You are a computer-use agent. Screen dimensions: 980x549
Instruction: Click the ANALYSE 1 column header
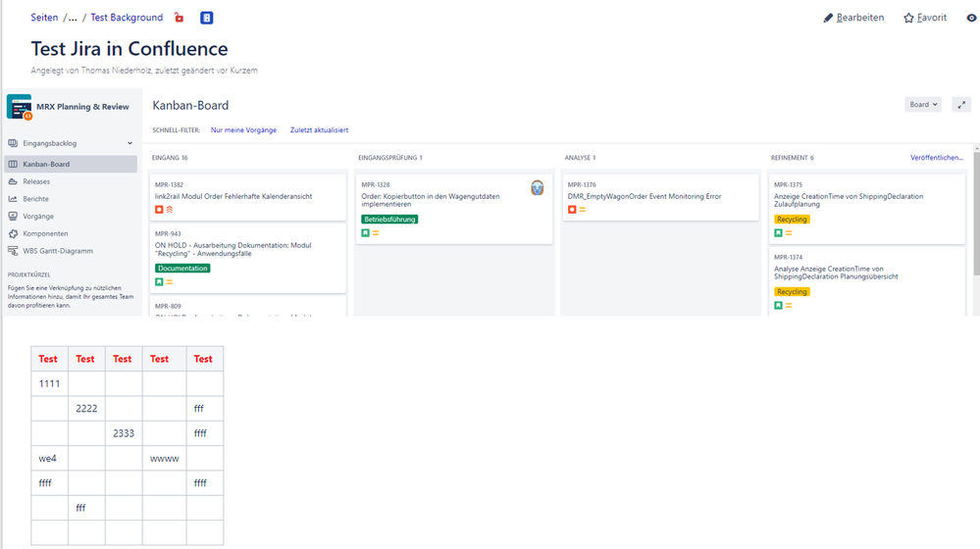pos(580,158)
